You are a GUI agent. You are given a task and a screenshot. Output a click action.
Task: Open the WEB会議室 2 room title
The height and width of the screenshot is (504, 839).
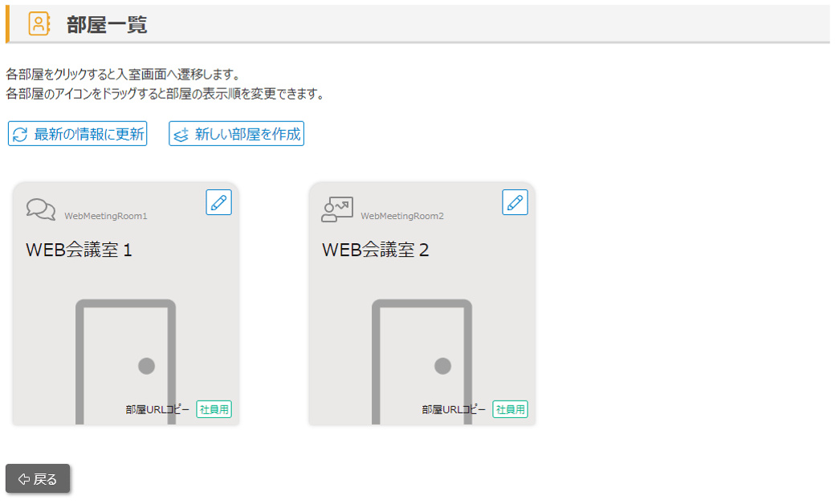[375, 250]
